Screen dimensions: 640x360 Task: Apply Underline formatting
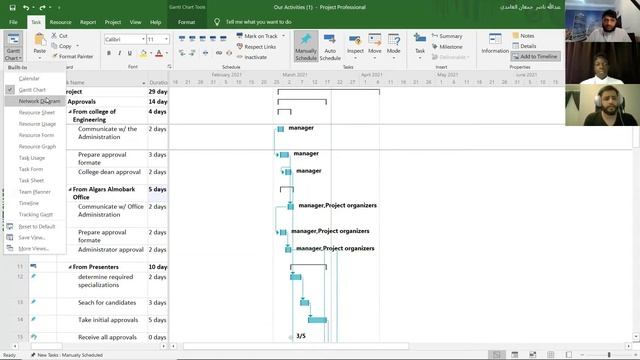(130, 53)
